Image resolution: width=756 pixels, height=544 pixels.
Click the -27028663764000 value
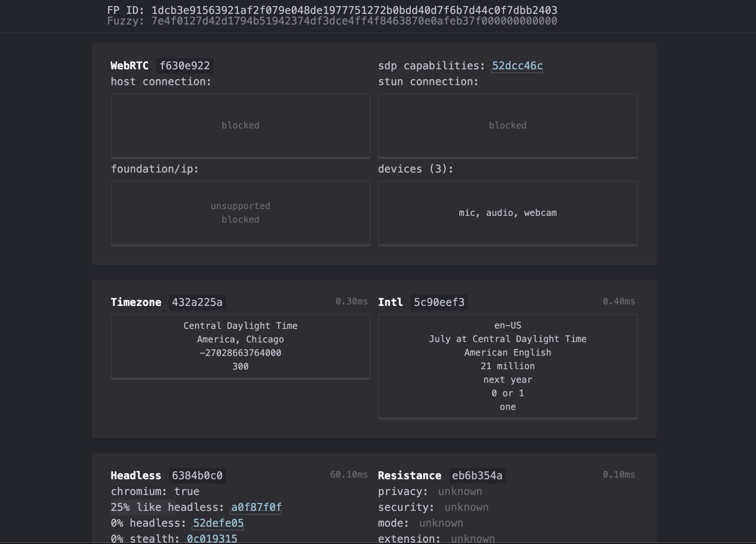pyautogui.click(x=240, y=353)
